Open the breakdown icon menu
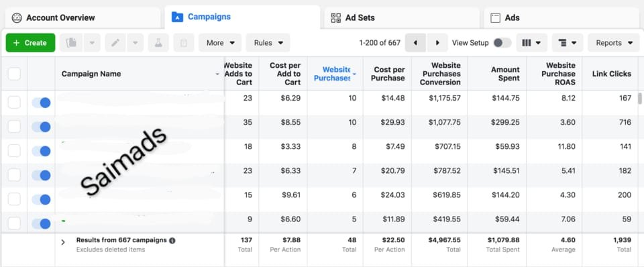The height and width of the screenshot is (267, 644). [x=568, y=43]
